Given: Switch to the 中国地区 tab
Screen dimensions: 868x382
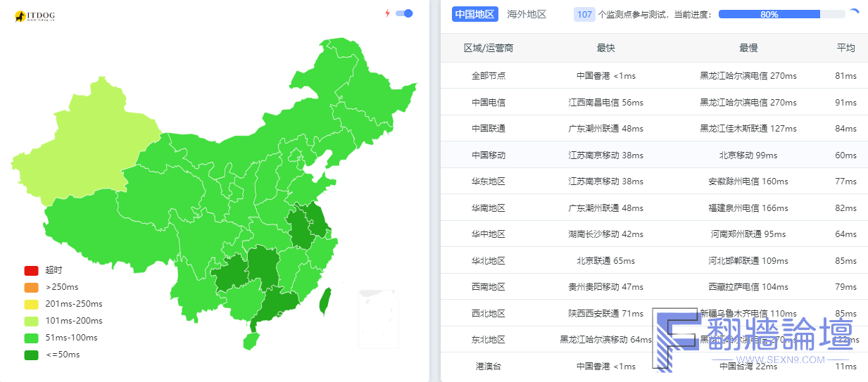Looking at the screenshot, I should 475,14.
